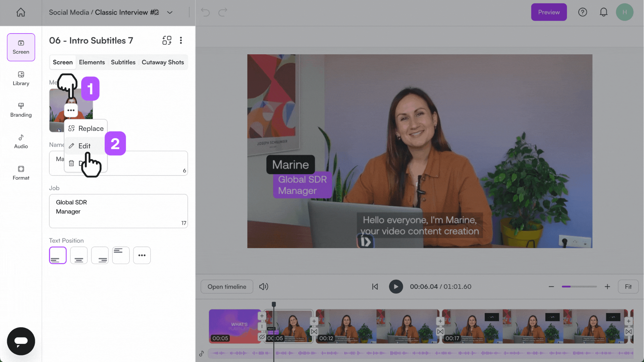Open the Audio sidebar panel

pyautogui.click(x=21, y=141)
